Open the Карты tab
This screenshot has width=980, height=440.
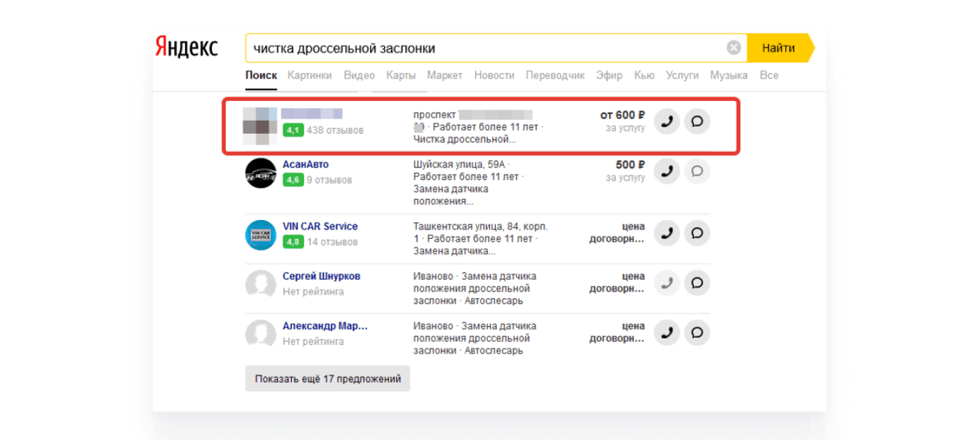401,75
